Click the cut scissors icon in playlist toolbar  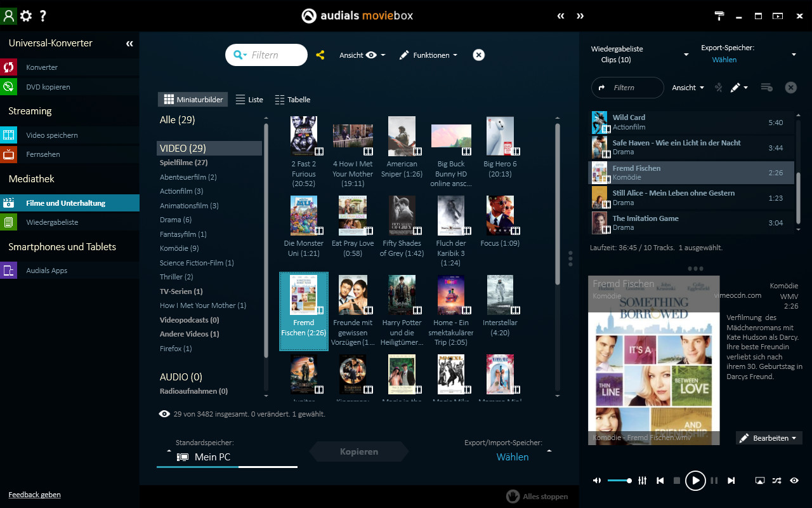coord(719,88)
